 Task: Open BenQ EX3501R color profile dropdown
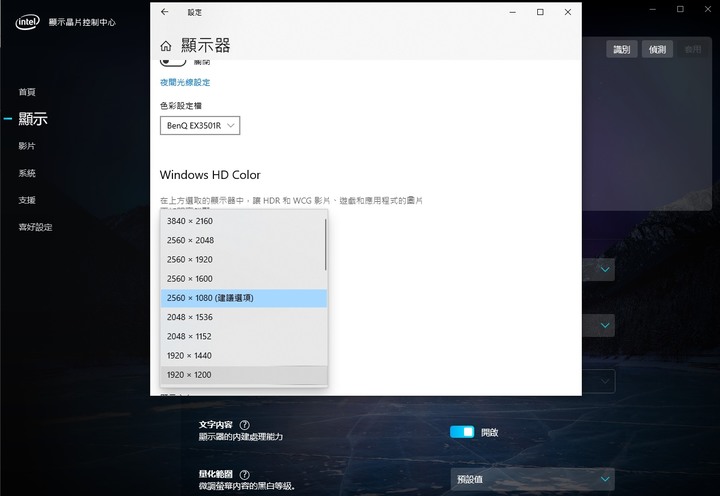(200, 125)
